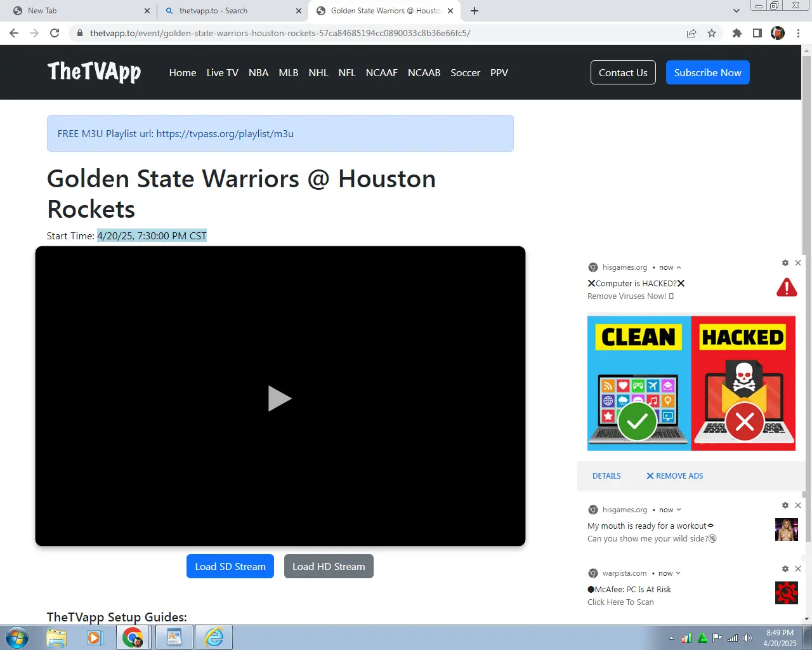Open the Chrome profile avatar
Viewport: 812px width, 650px height.
tap(778, 33)
